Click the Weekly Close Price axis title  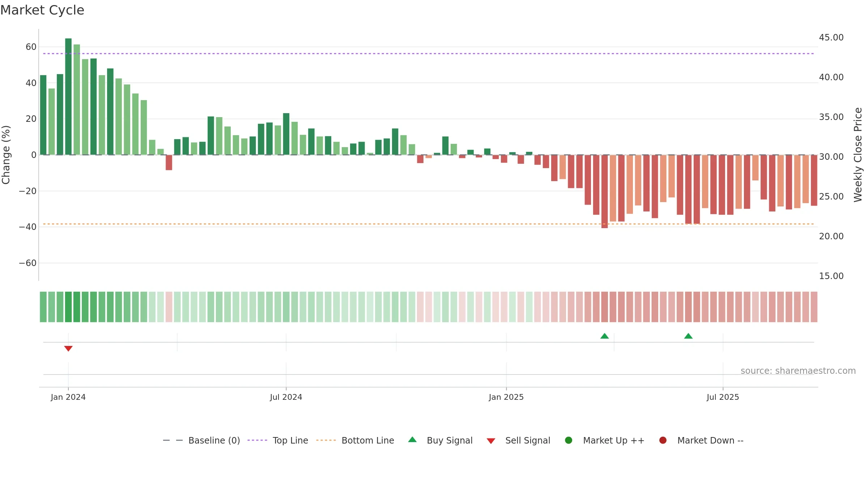tap(858, 155)
